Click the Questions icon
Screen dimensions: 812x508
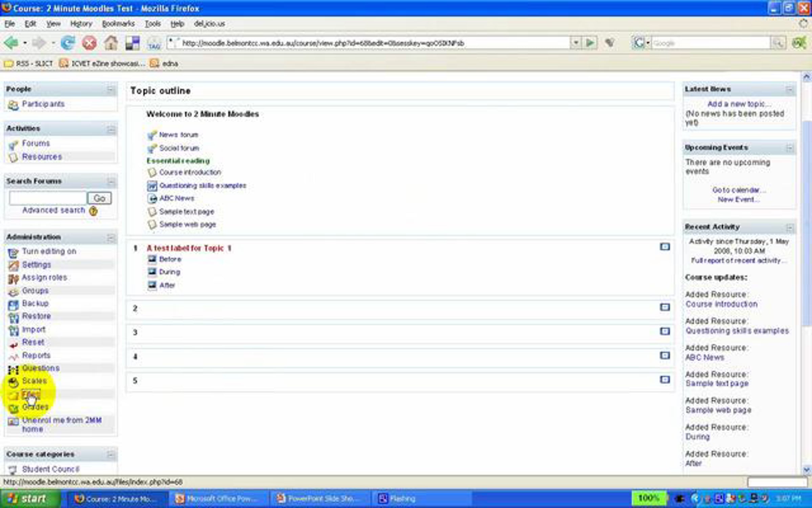[x=13, y=369]
